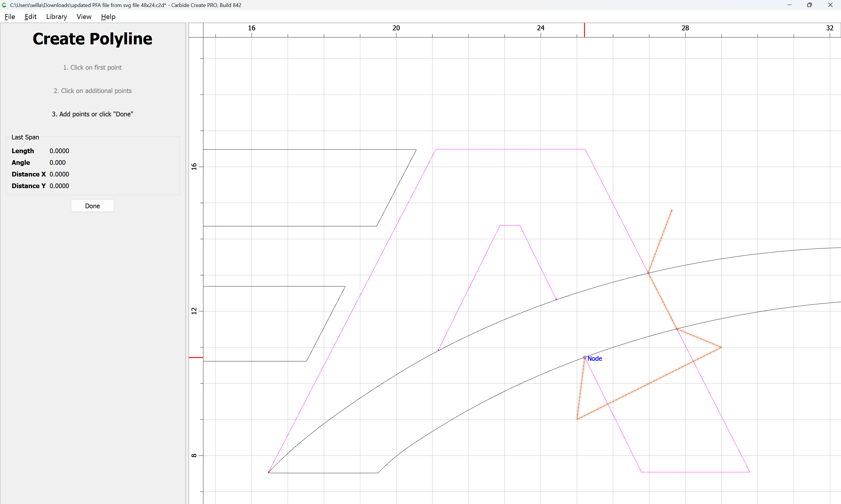Image resolution: width=841 pixels, height=504 pixels.
Task: Open the Library menu
Action: [56, 17]
